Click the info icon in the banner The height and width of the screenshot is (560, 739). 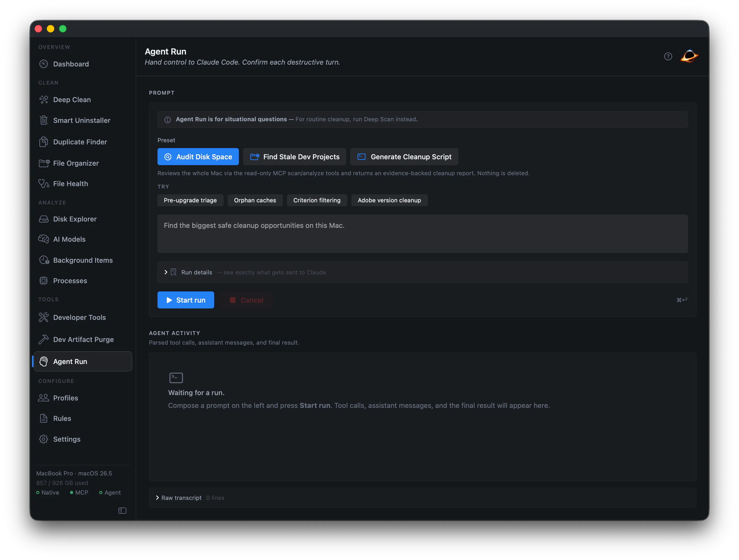168,120
